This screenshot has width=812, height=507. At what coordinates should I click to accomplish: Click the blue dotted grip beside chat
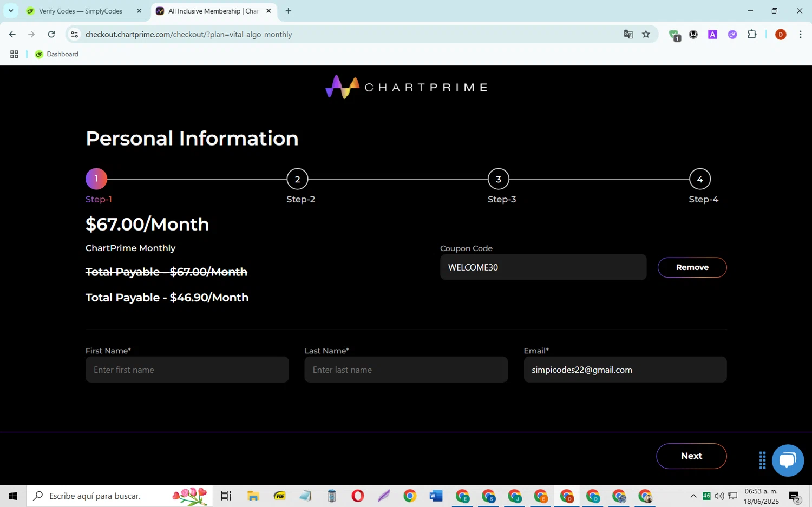(762, 460)
